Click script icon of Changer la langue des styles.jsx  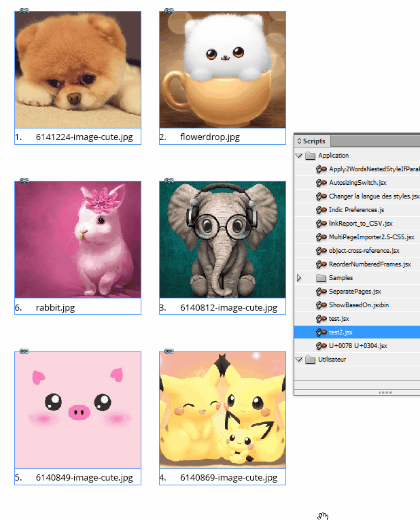[321, 196]
